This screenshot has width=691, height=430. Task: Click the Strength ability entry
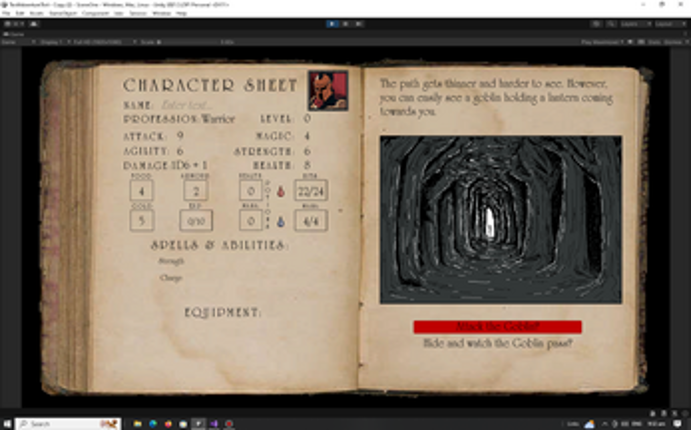171,261
